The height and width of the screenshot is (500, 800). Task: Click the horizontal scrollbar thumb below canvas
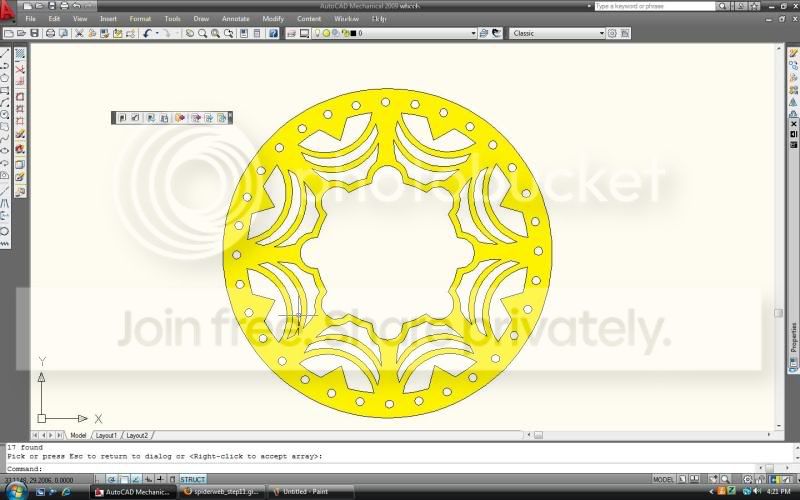coord(538,435)
